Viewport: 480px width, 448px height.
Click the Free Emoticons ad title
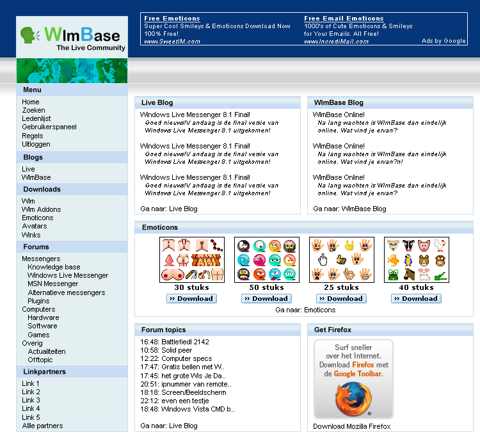172,19
